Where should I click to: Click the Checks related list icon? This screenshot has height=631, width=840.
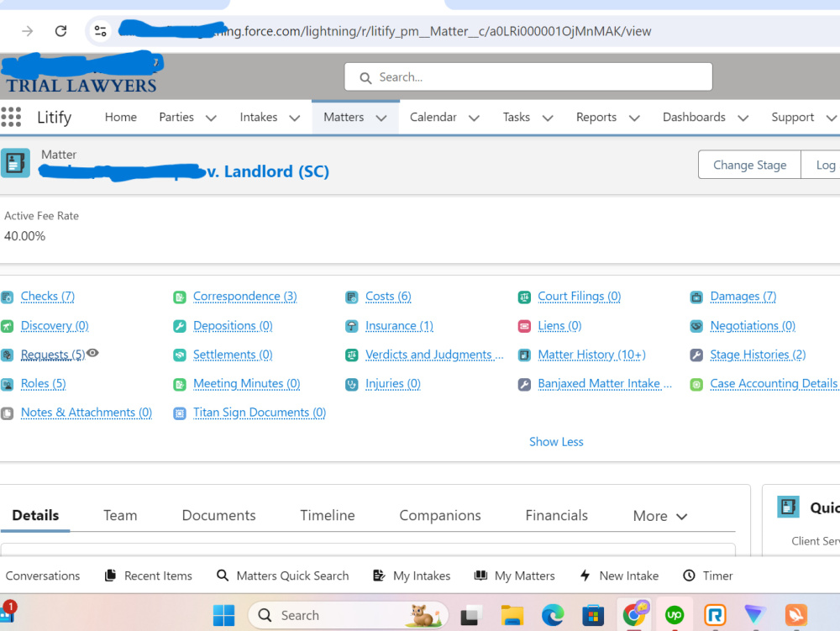pos(7,297)
